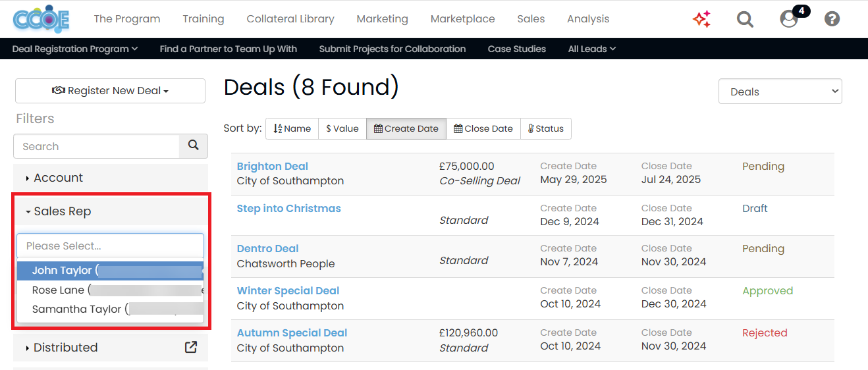Click the Nov 7, 2024 create date
Screen dimensions: 868x370
(569, 262)
